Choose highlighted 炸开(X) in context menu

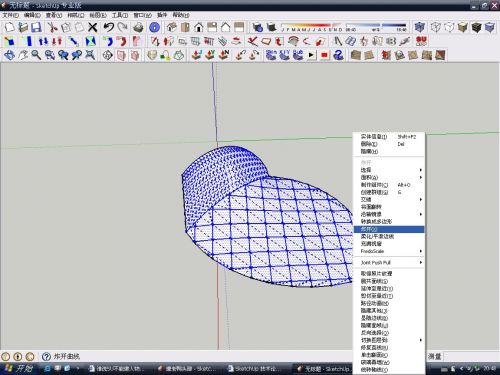pos(389,229)
